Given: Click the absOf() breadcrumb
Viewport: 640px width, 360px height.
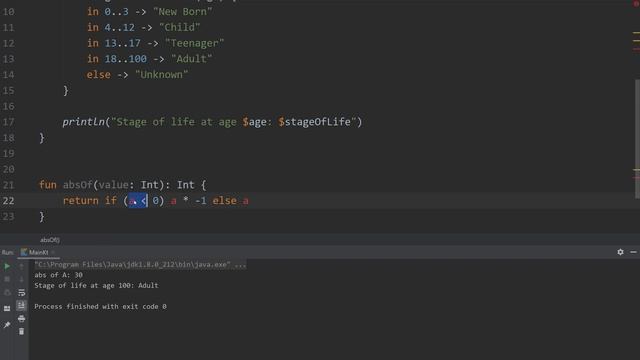Looking at the screenshot, I should 50,240.
